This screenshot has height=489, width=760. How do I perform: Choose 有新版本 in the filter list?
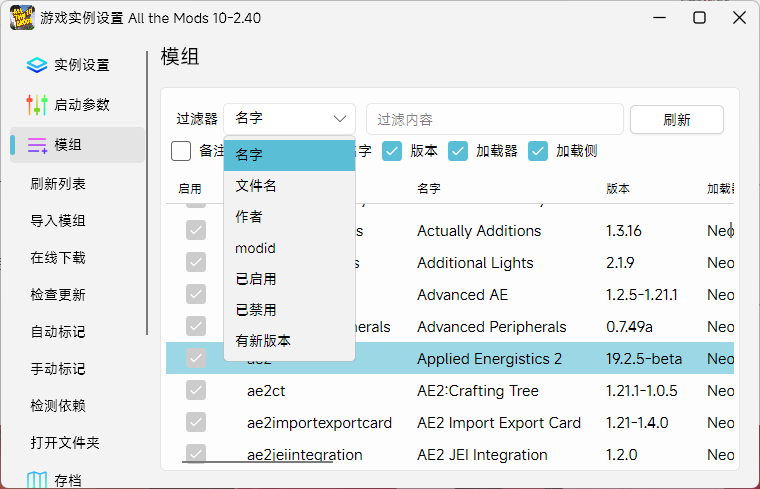pyautogui.click(x=263, y=341)
